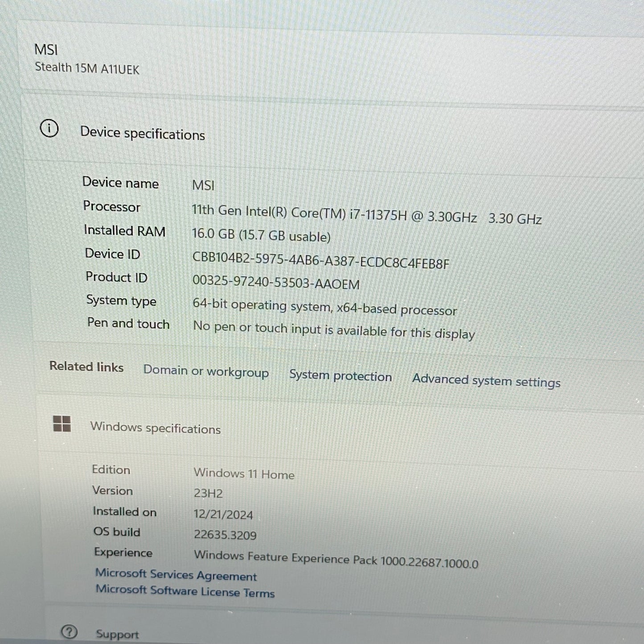Select the Stealth 15M A11UEK model text
The width and height of the screenshot is (644, 644).
click(87, 68)
